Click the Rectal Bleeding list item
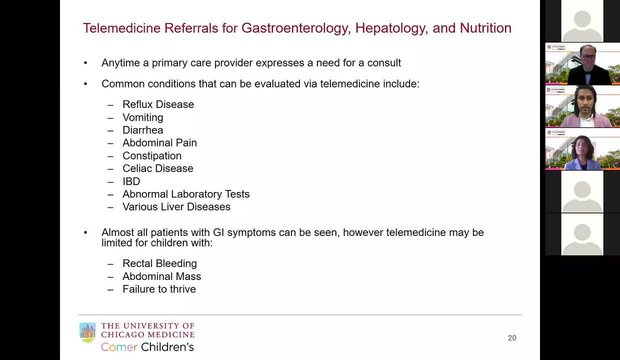620x360 pixels. 159,263
